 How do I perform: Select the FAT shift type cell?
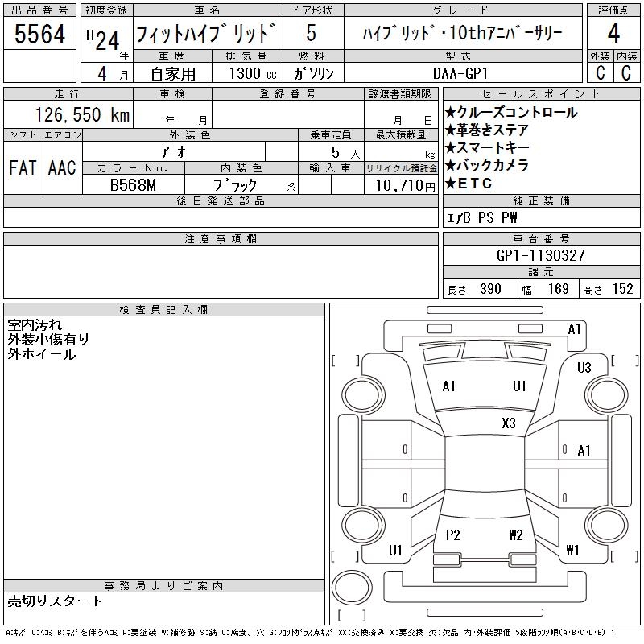pos(23,167)
